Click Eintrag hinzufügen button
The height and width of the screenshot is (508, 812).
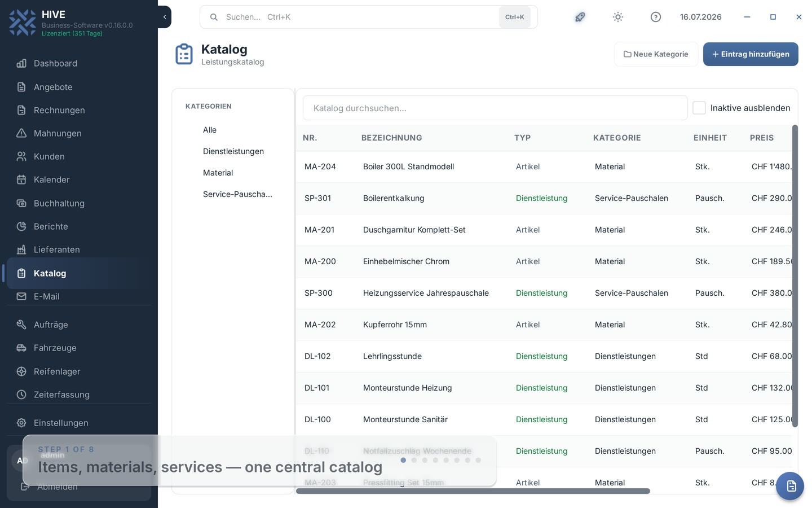click(751, 54)
